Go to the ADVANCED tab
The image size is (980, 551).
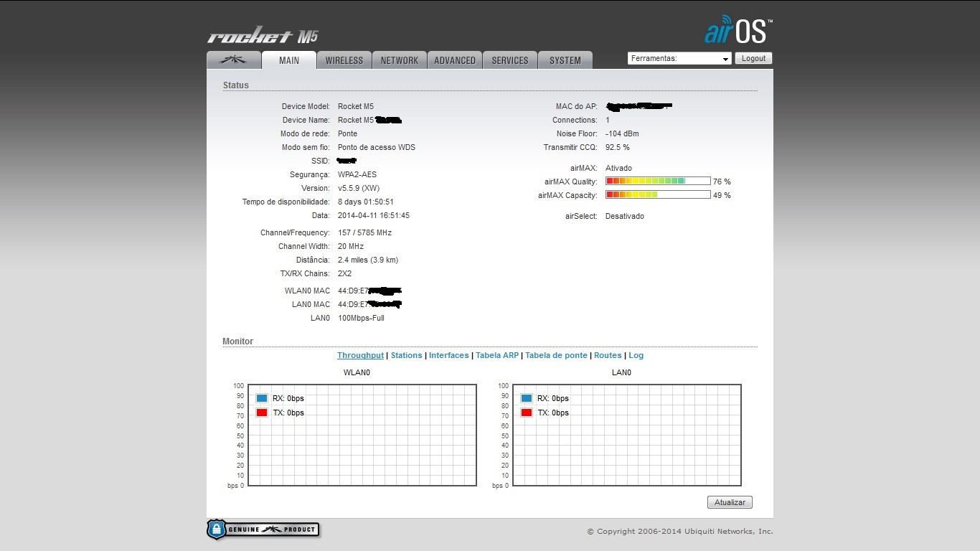point(455,60)
